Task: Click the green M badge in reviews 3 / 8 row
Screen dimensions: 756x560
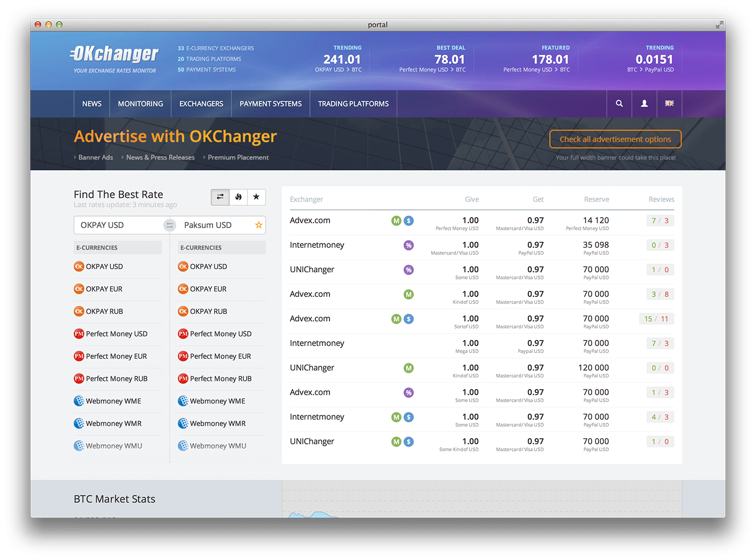Action: [x=408, y=294]
